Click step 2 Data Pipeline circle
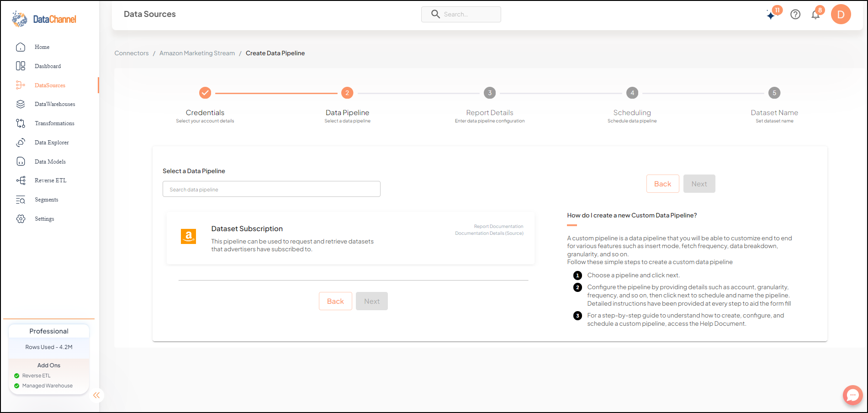This screenshot has width=868, height=413. point(347,93)
